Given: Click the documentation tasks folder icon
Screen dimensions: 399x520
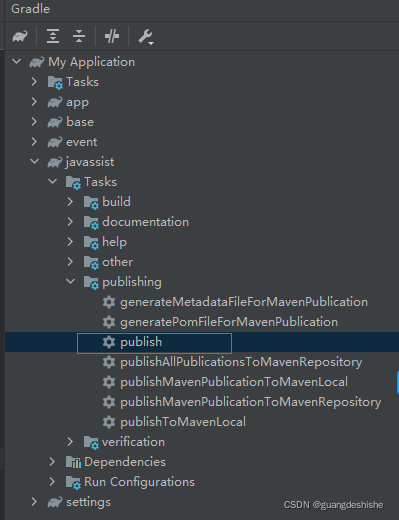Looking at the screenshot, I should pyautogui.click(x=91, y=222).
